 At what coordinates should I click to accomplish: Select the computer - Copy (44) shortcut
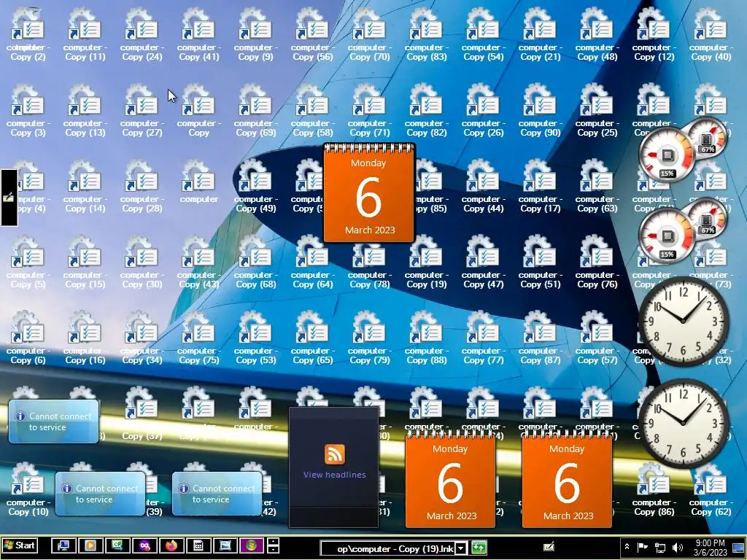[x=484, y=186]
